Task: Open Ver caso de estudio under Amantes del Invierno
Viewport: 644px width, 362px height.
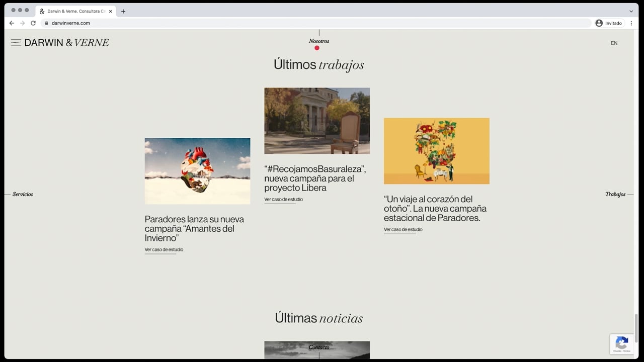Action: pyautogui.click(x=164, y=250)
